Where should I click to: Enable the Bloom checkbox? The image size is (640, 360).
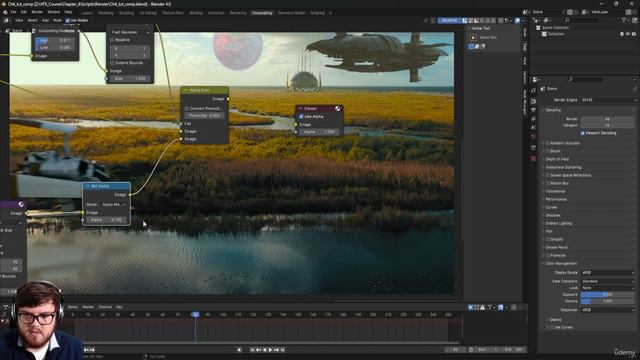click(549, 151)
